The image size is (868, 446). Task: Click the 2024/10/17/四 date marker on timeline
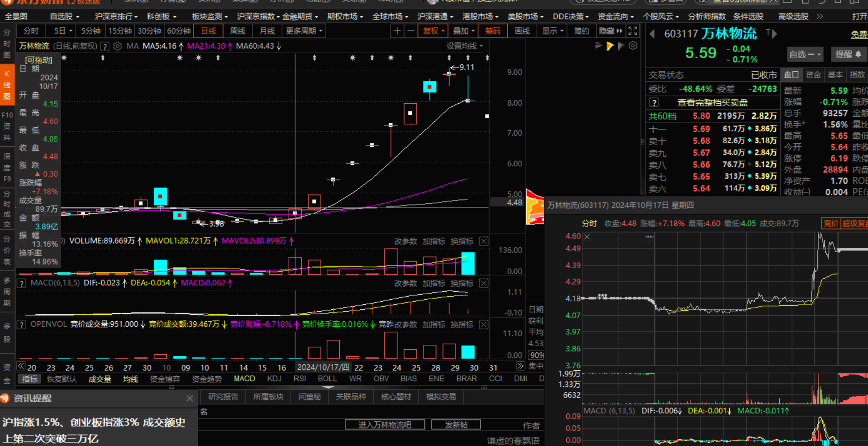coord(323,367)
